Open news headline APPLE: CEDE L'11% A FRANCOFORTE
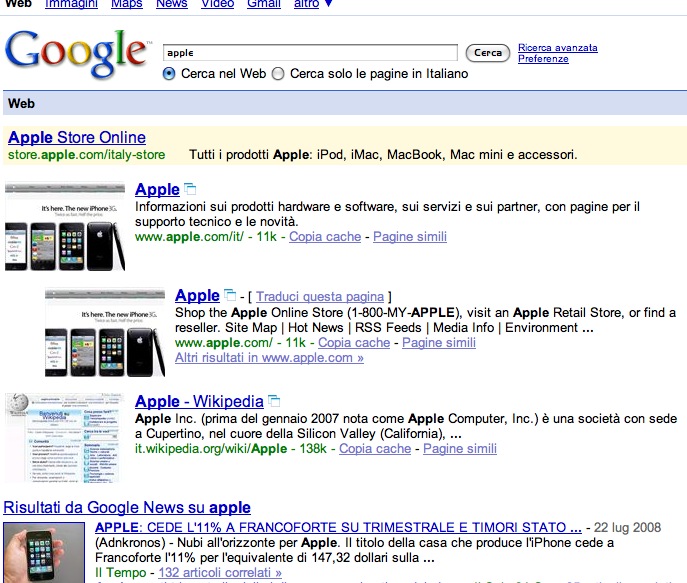 338,527
